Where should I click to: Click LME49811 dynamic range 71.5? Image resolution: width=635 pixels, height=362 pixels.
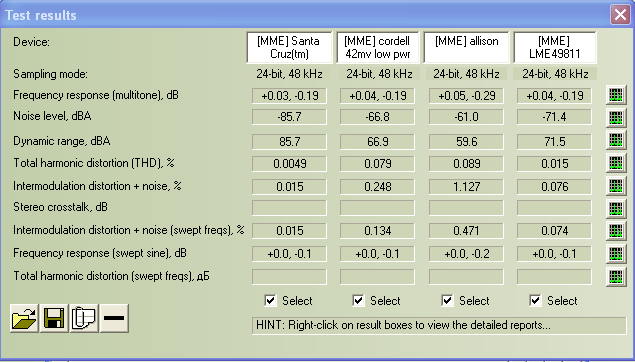[x=554, y=142]
